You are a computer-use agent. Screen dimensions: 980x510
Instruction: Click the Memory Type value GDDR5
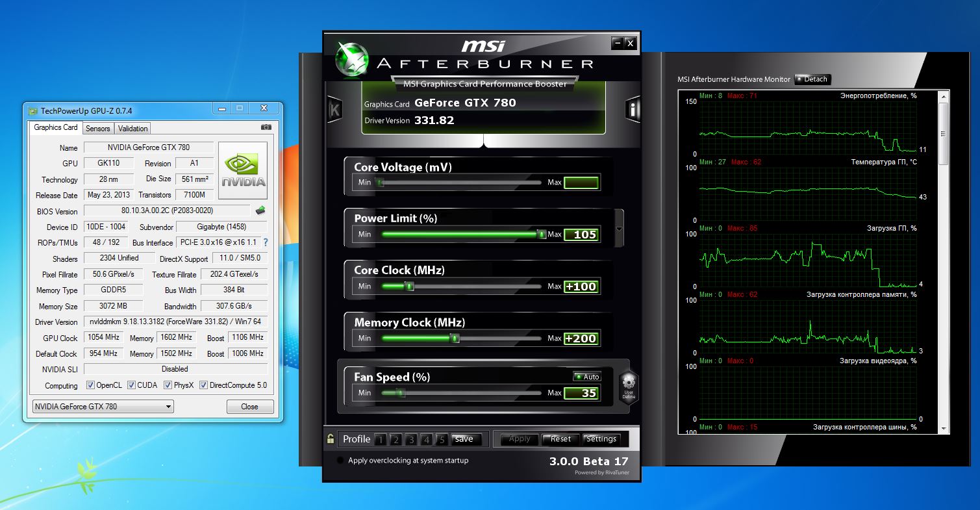(114, 290)
